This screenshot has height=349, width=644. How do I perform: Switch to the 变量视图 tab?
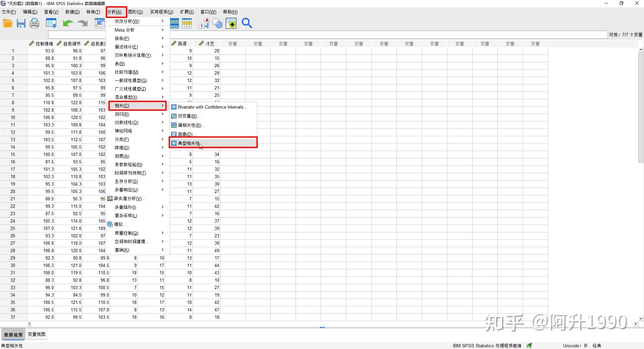tap(37, 334)
